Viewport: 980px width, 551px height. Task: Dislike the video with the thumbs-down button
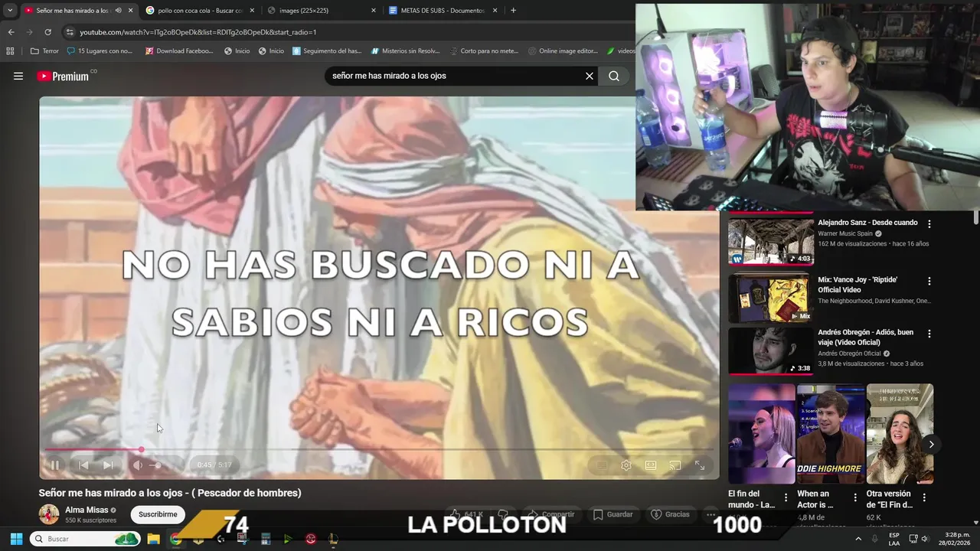tap(503, 514)
